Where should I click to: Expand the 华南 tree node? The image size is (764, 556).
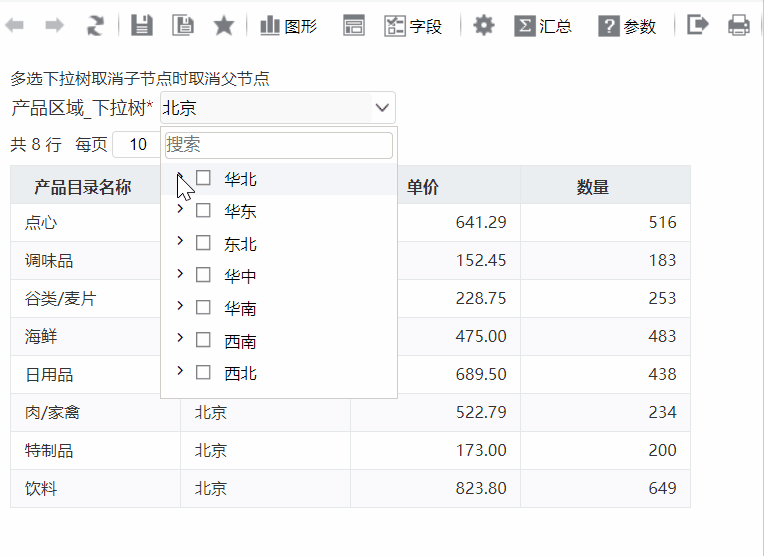click(180, 306)
